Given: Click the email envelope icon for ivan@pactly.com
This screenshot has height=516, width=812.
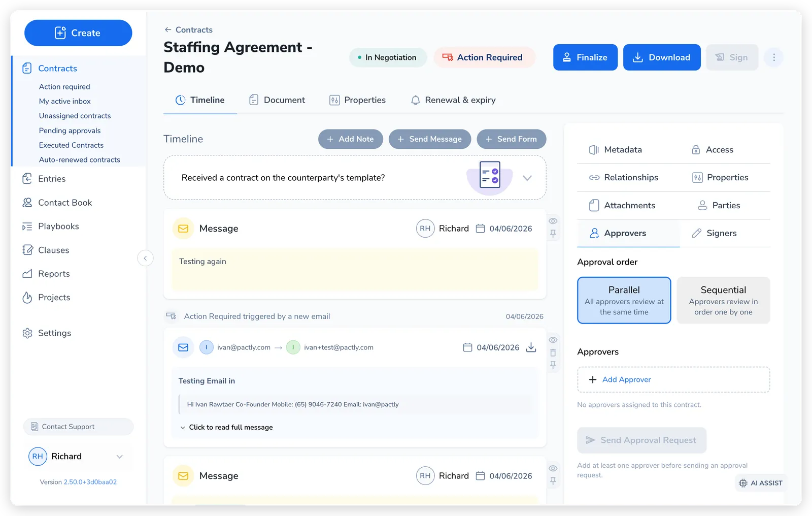Looking at the screenshot, I should tap(183, 348).
